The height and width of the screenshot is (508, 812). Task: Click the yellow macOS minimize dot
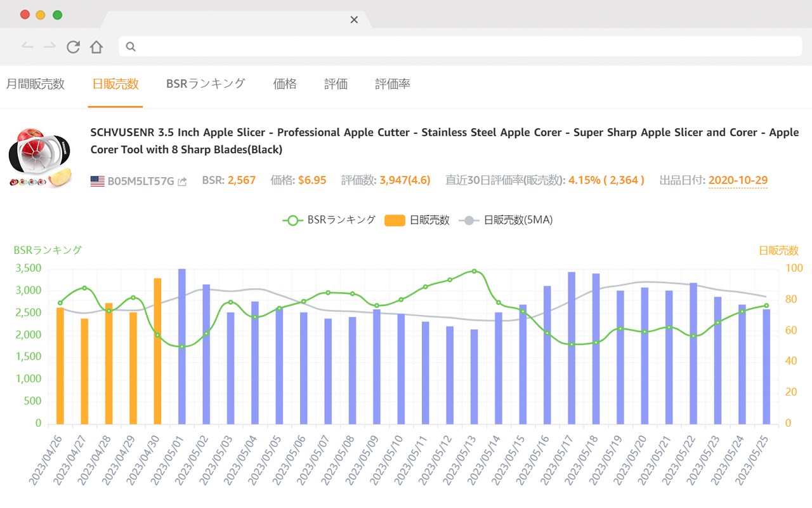click(41, 15)
